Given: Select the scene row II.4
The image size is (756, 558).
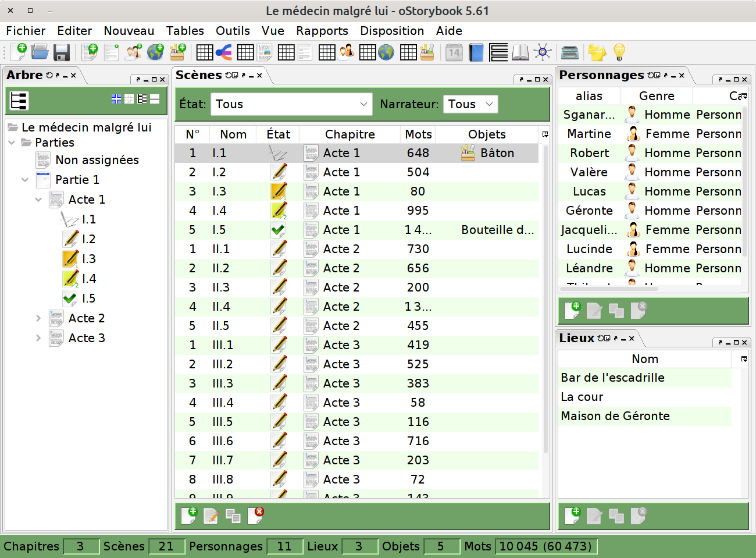Looking at the screenshot, I should coord(357,307).
